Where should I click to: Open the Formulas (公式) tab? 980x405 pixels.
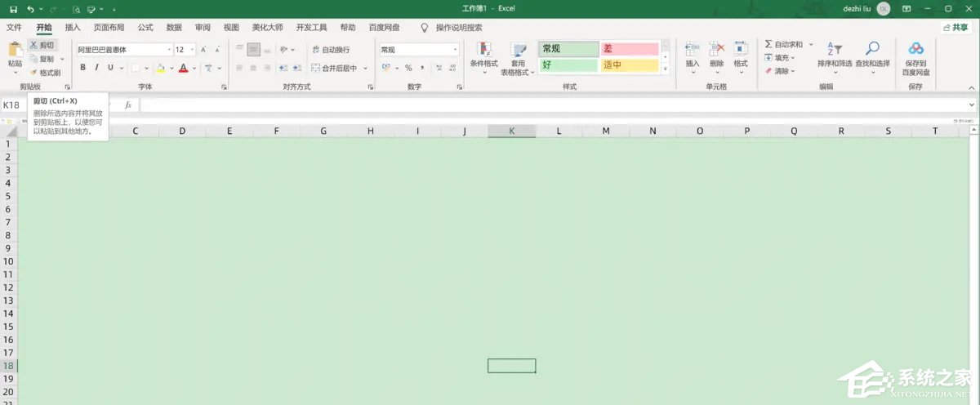[x=145, y=27]
